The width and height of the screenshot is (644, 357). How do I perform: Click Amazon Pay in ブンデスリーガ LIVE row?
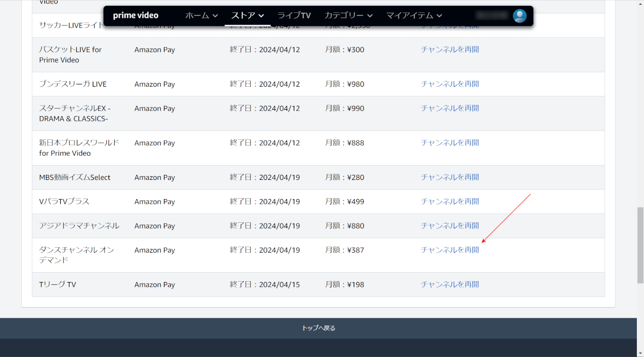155,84
